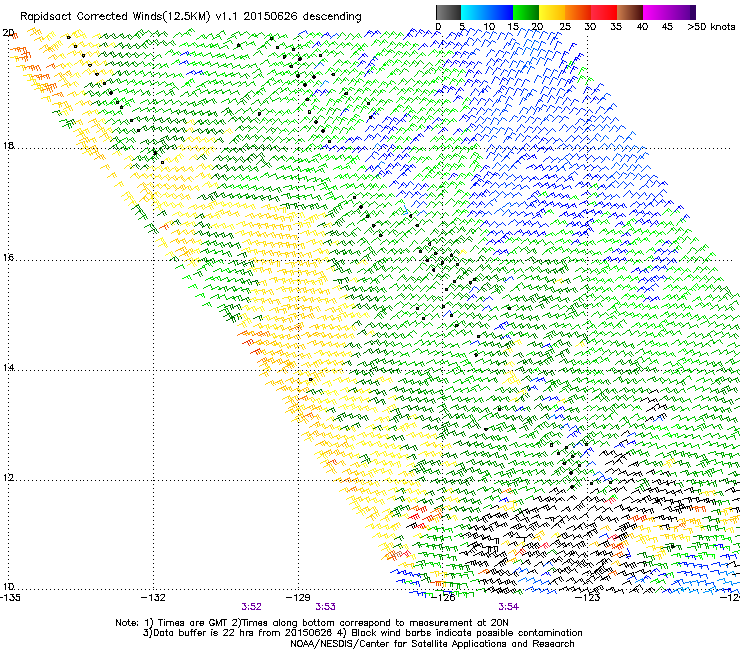Click the latitude label '14'

pyautogui.click(x=8, y=368)
